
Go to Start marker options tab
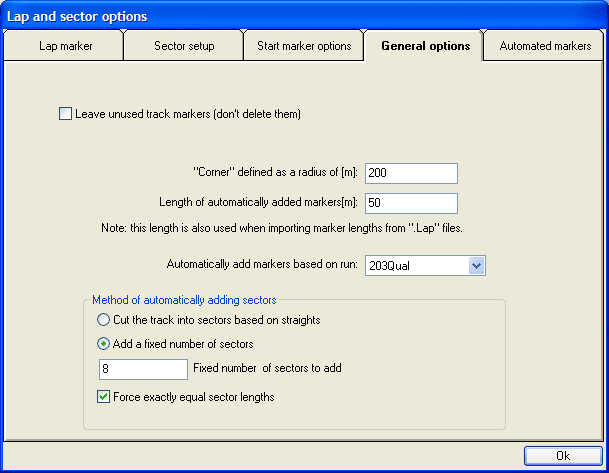304,46
